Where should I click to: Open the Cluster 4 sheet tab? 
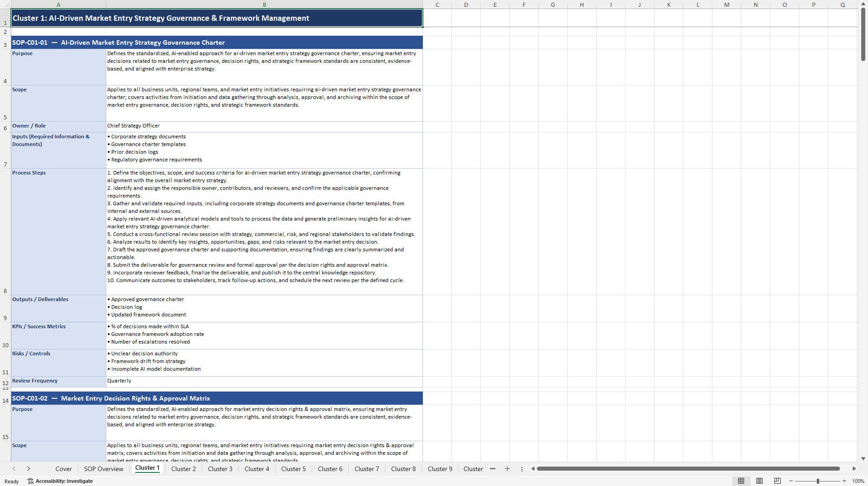257,469
